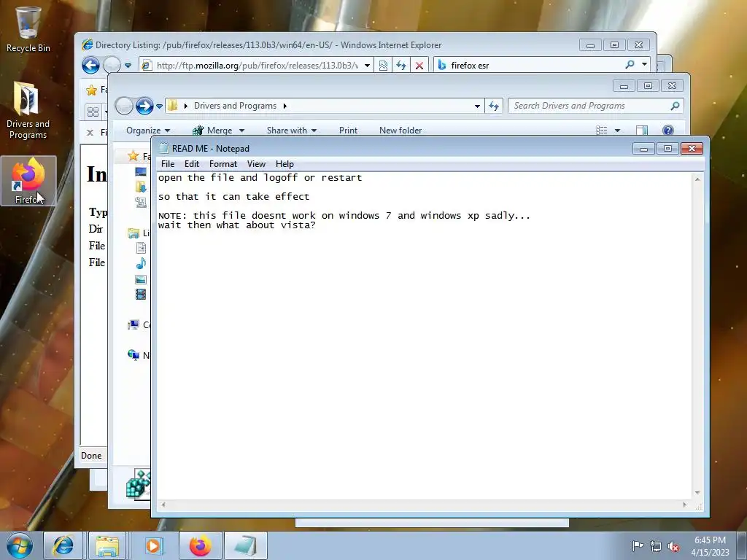Click Action Center flag tray icon

pyautogui.click(x=638, y=546)
